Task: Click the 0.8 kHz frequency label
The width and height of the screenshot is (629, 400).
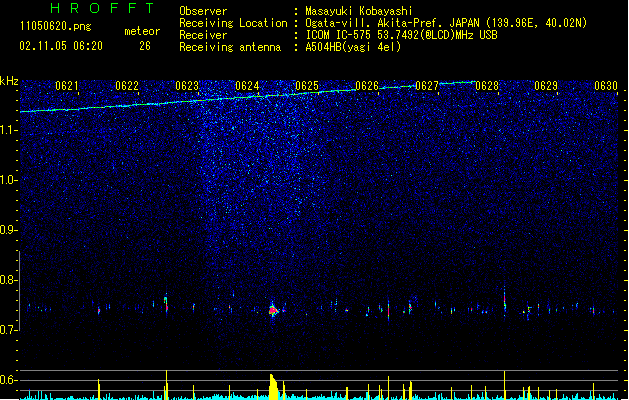Action: tap(9, 280)
